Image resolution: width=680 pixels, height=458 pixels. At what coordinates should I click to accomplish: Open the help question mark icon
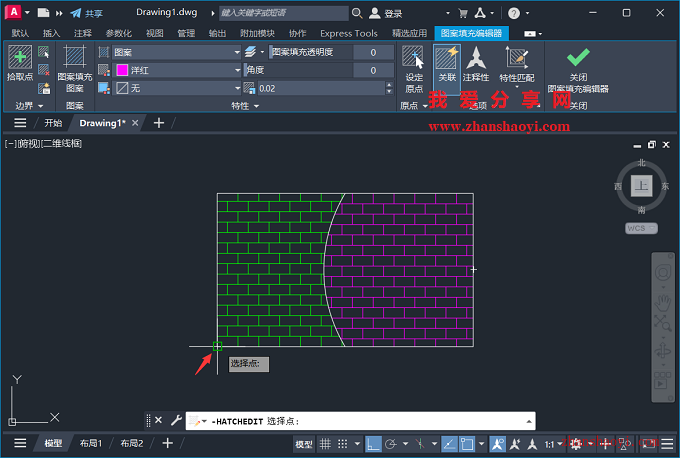(x=513, y=13)
